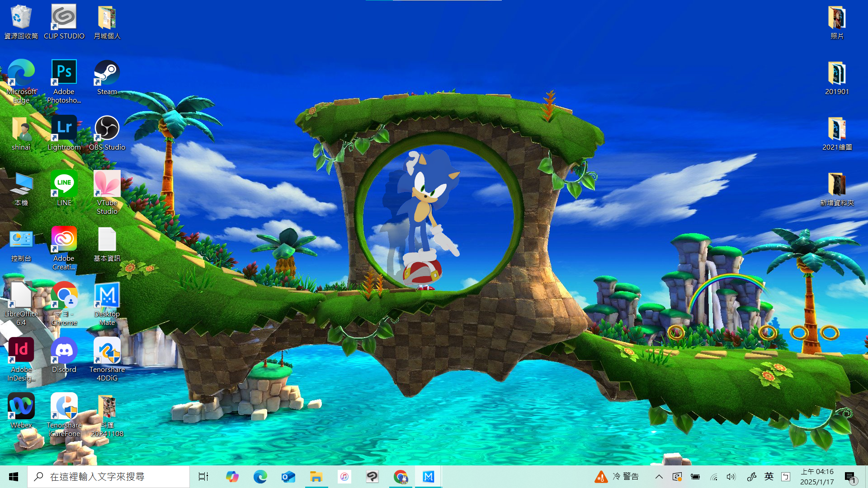Select the LibreOffice 6.4 shortcut
This screenshot has width=868, height=488.
(x=21, y=304)
